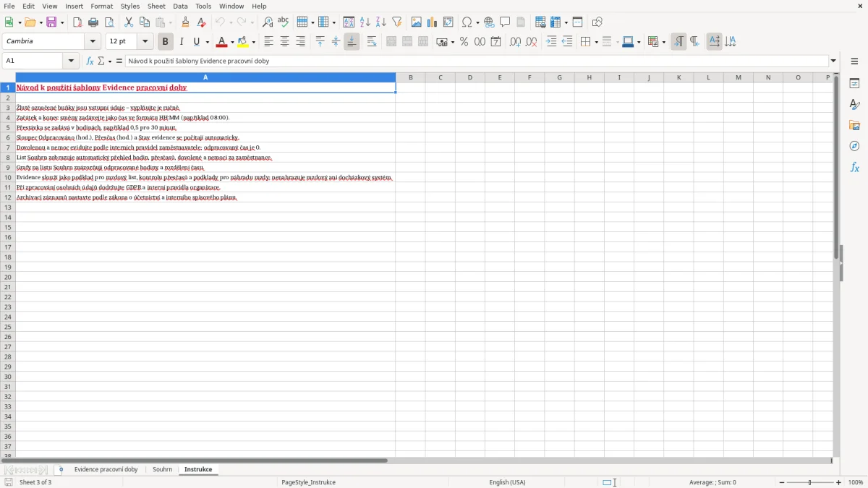Switch to the Souhrn sheet tab
The height and width of the screenshot is (488, 868).
pos(163,469)
